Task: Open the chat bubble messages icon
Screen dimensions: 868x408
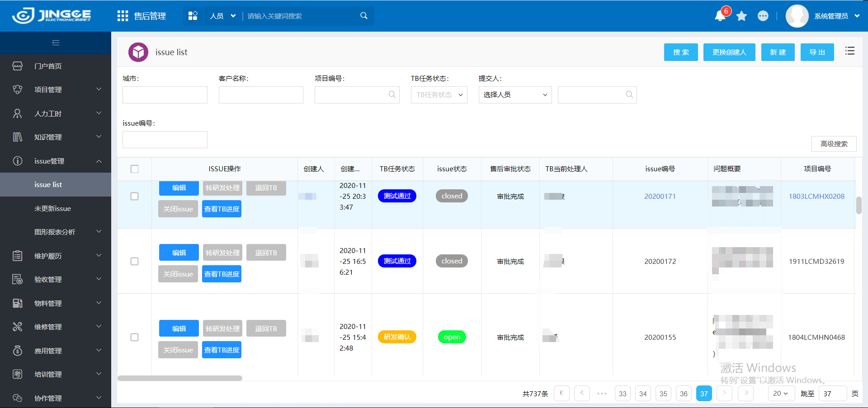Action: tap(763, 16)
